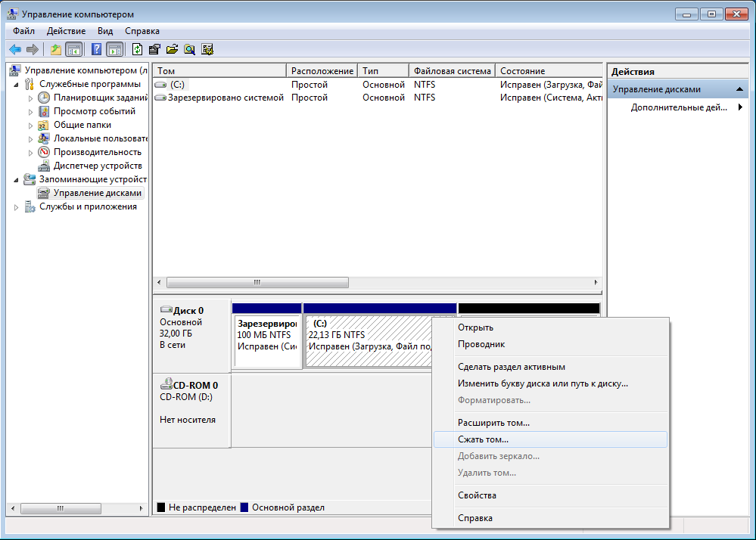756x540 pixels.
Task: Click volume list scroll right arrow
Action: [x=596, y=282]
